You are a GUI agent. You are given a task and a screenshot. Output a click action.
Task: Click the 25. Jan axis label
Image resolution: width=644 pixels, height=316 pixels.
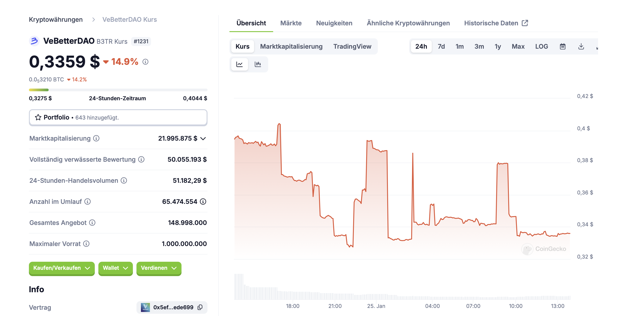click(376, 306)
